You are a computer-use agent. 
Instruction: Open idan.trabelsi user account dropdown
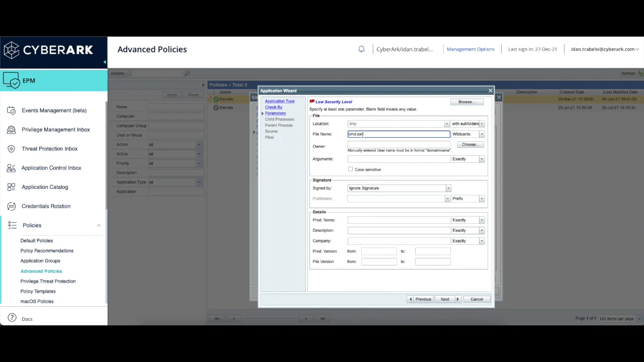(605, 49)
